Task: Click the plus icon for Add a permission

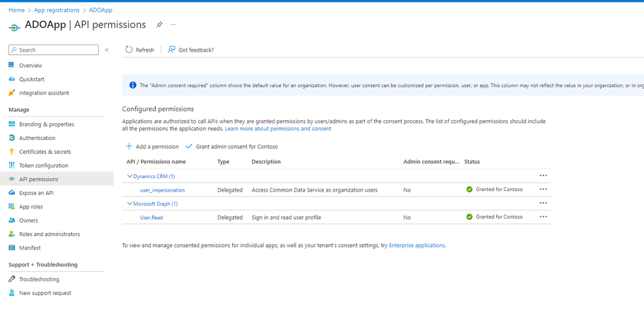Action: pyautogui.click(x=129, y=146)
